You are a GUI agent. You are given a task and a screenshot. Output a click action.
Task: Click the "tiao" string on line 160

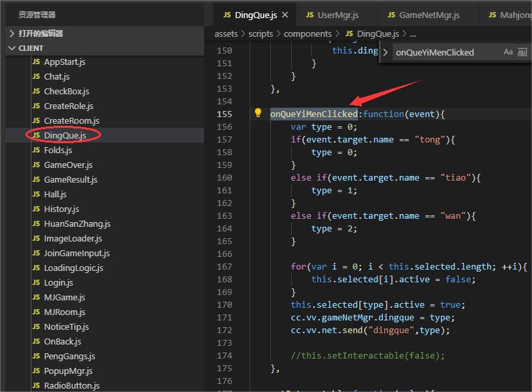pyautogui.click(x=456, y=178)
